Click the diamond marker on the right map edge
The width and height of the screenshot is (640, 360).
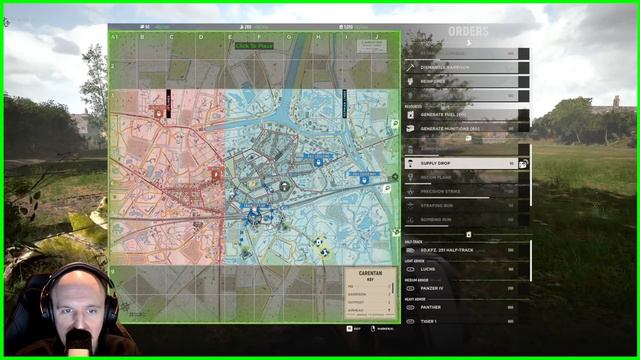395,176
